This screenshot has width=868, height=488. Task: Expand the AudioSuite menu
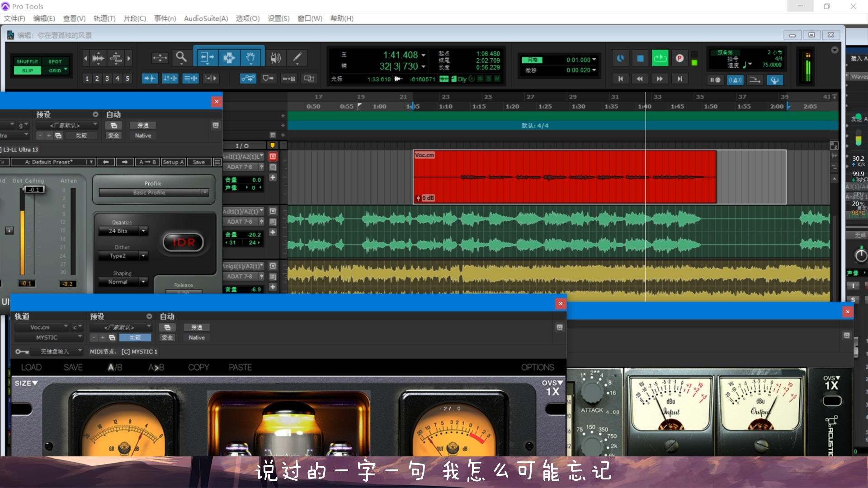pos(206,19)
